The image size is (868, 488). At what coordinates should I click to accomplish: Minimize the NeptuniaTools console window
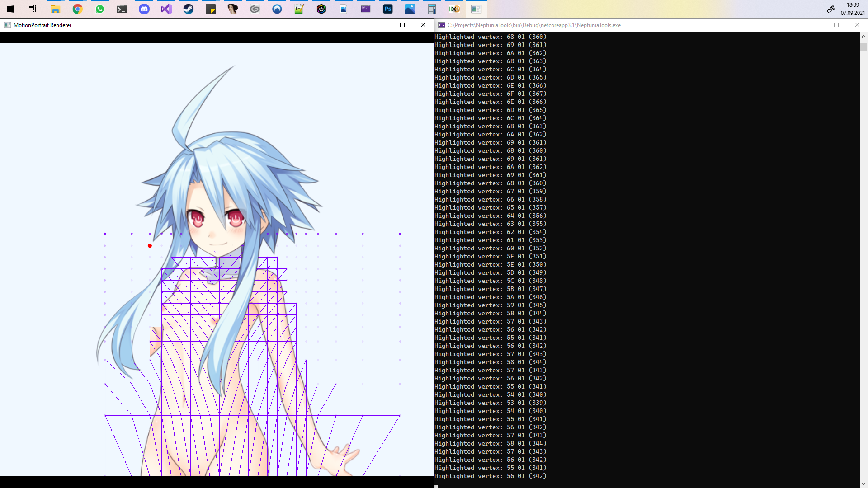(816, 25)
